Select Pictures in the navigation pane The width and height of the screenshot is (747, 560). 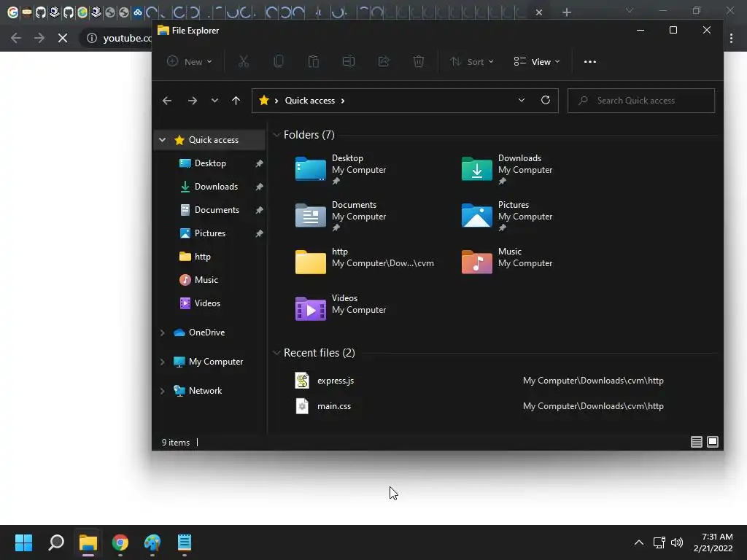[209, 233]
